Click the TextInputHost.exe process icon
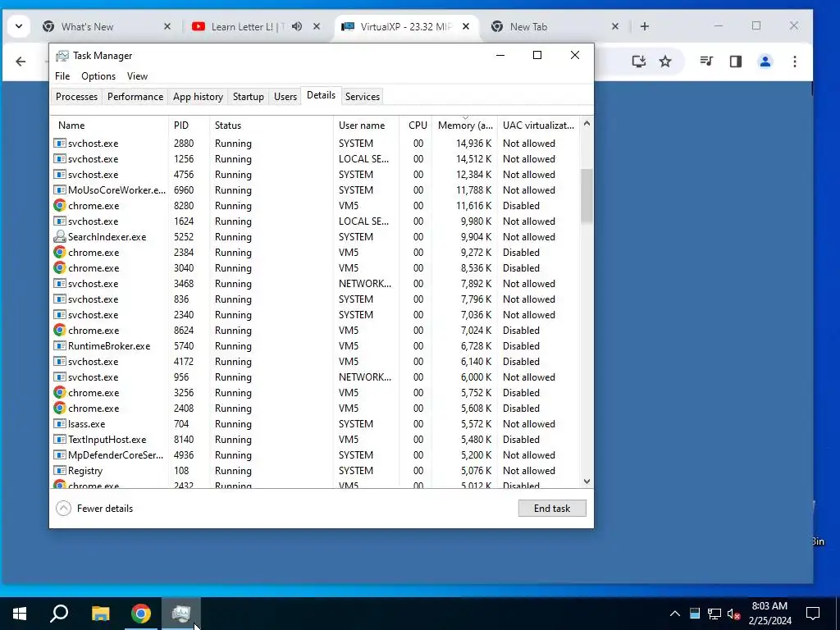The width and height of the screenshot is (840, 630). (59, 440)
